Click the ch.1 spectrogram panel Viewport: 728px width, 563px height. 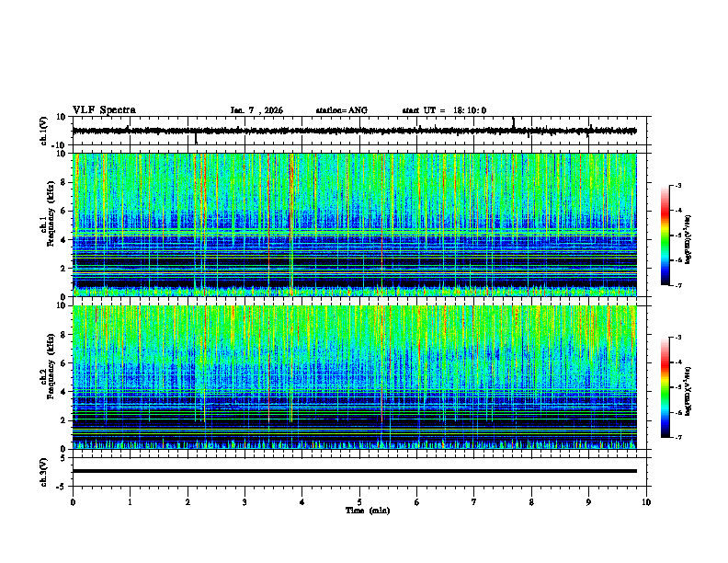click(354, 224)
